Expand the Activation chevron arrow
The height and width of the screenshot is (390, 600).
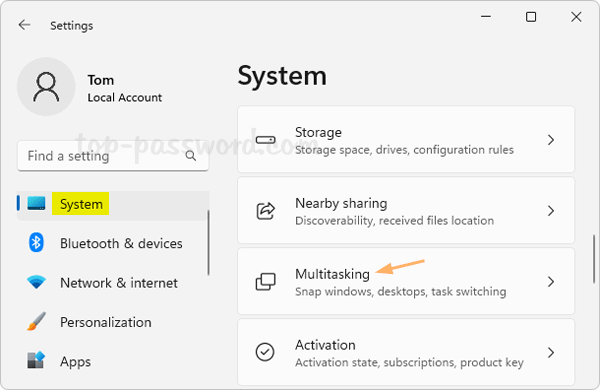(551, 352)
